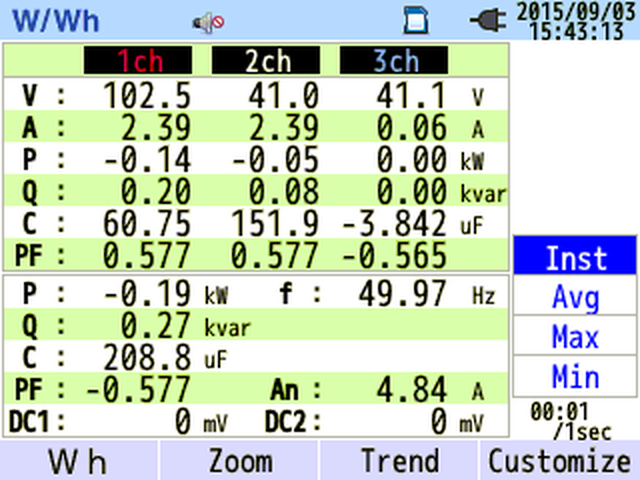
Task: Click the elapsed time 00:01
Action: point(559,411)
